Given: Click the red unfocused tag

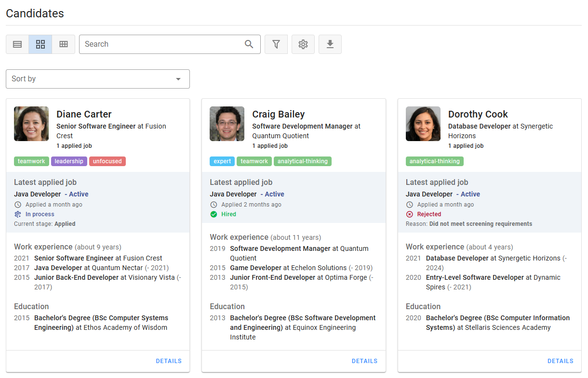Looking at the screenshot, I should tap(107, 161).
